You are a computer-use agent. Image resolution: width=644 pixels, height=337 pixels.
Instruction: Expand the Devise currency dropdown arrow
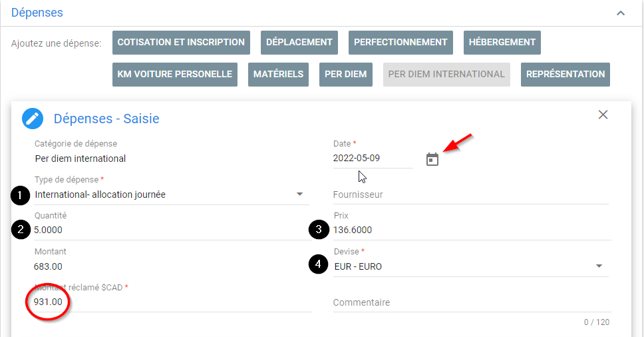point(599,266)
